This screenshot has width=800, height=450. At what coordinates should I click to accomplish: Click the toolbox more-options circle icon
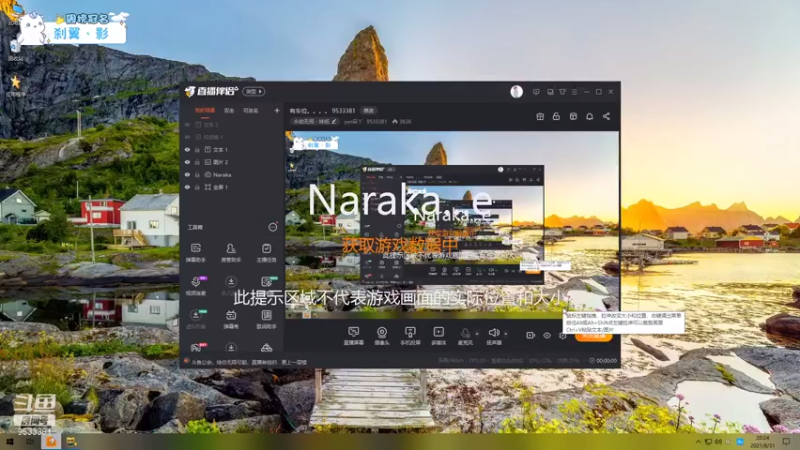(273, 227)
